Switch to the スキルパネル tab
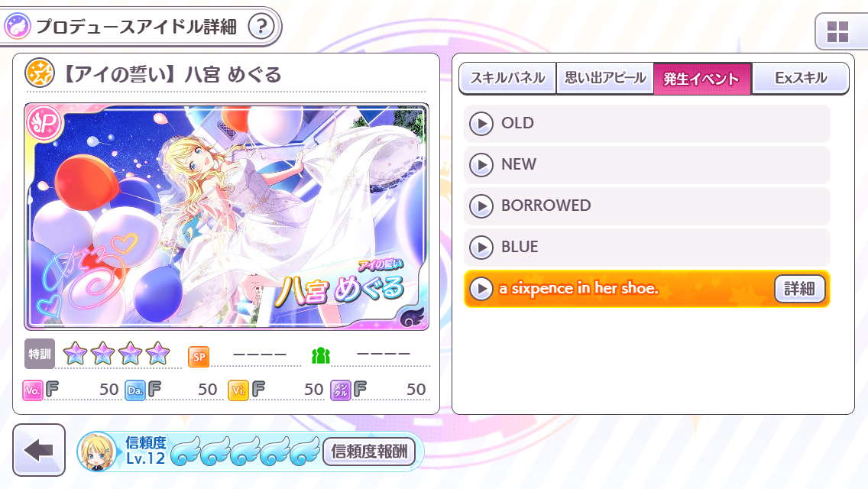The image size is (868, 489). (507, 78)
